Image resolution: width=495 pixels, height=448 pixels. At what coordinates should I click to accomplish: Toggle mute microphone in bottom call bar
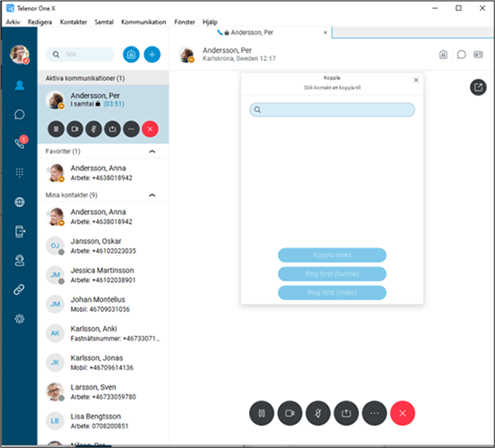pos(318,413)
